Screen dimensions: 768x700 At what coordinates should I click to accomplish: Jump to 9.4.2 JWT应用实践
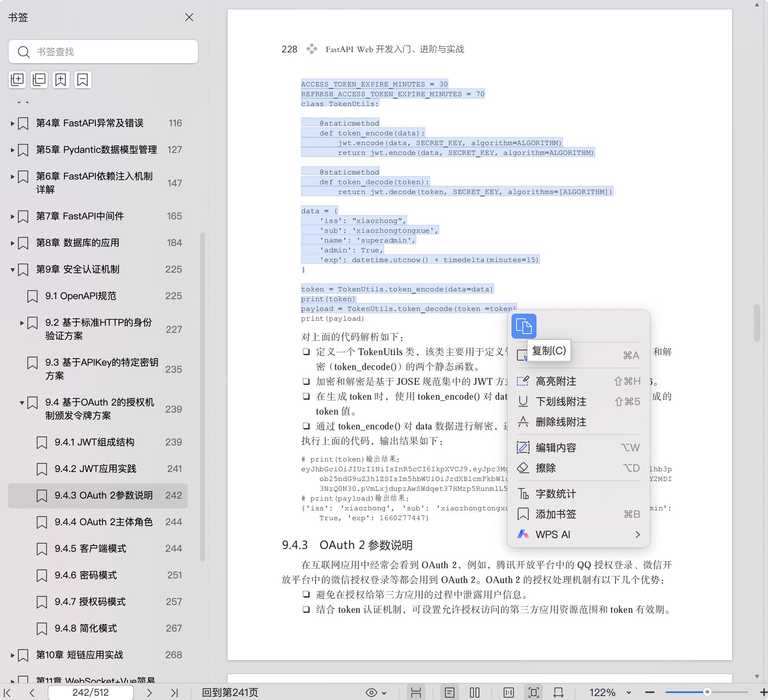click(98, 469)
